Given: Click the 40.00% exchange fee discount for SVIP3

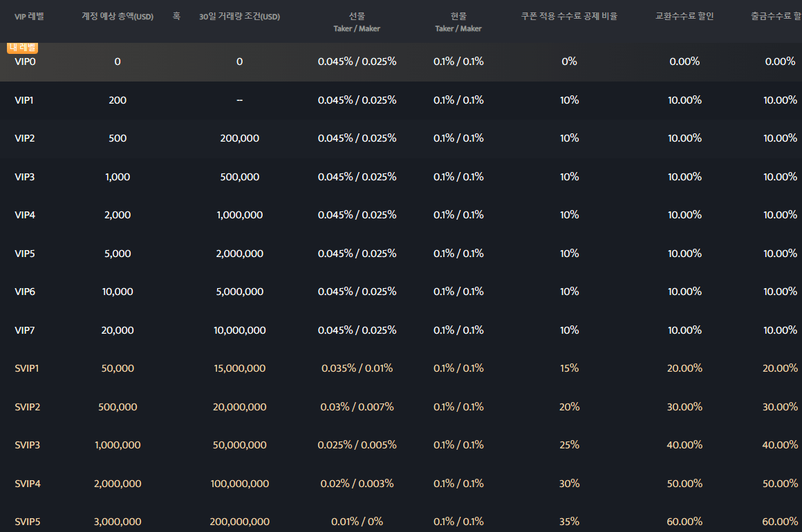Looking at the screenshot, I should [684, 445].
